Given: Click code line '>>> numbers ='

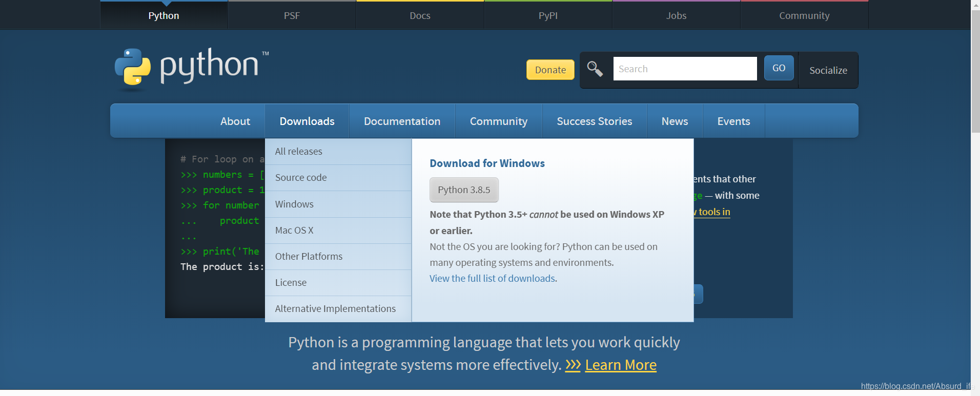Looking at the screenshot, I should 222,175.
